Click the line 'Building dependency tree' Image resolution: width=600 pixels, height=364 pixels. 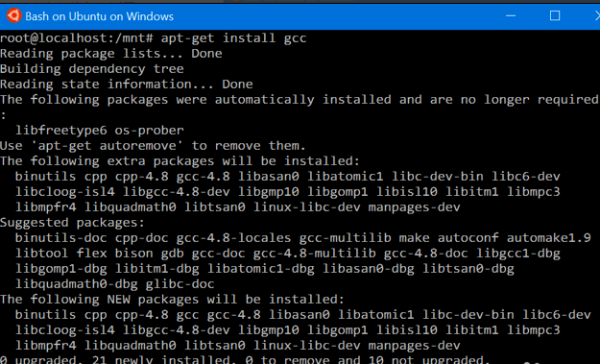coord(92,69)
